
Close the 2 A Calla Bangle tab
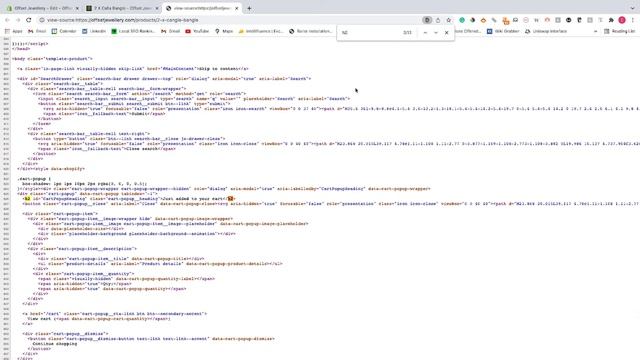156,8
